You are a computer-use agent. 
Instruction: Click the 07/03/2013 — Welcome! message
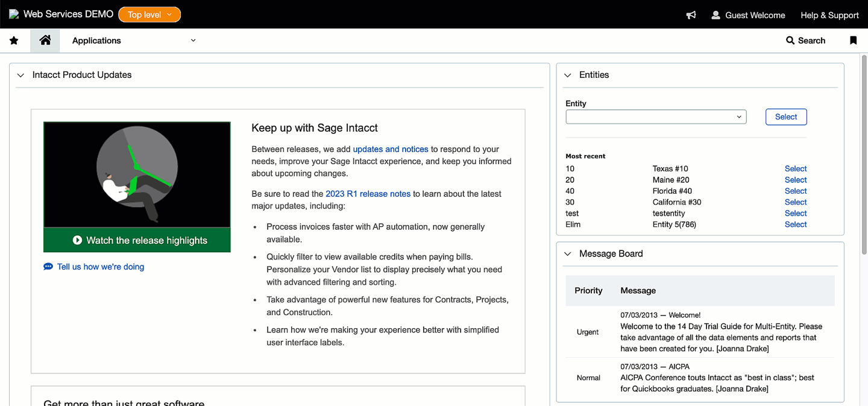(x=661, y=315)
